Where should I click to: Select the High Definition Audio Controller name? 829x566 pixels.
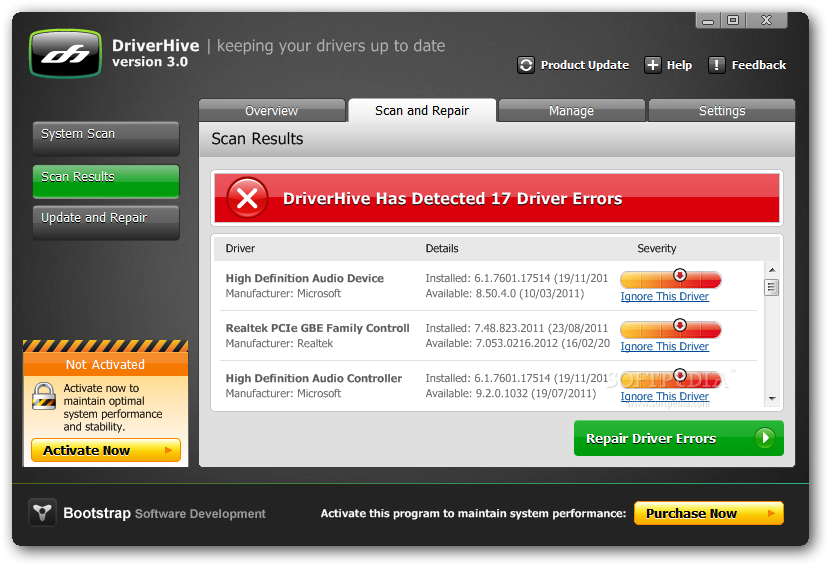[x=314, y=378]
